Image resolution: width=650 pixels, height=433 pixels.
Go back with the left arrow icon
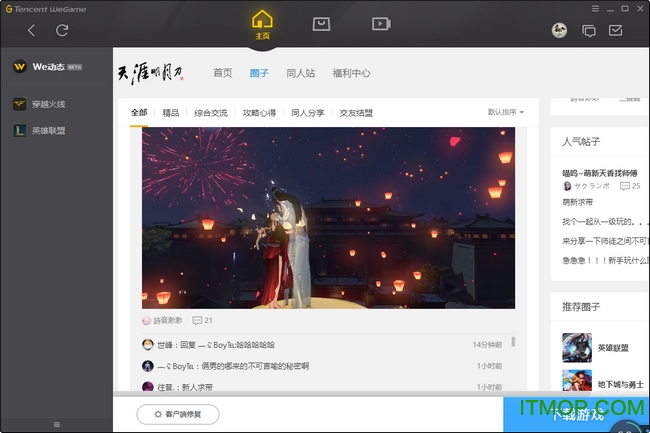[x=32, y=30]
